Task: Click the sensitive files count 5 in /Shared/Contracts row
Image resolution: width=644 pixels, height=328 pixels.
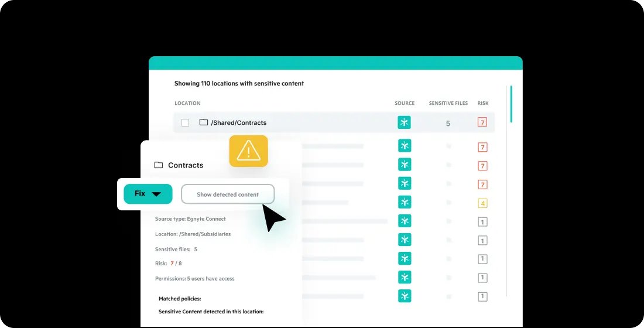Action: (x=448, y=124)
